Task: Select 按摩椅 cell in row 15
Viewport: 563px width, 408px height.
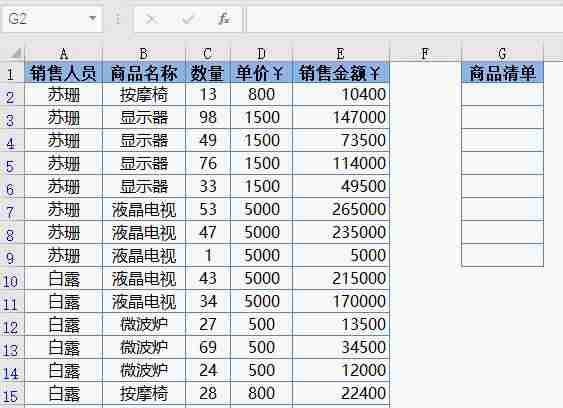Action: tap(144, 393)
